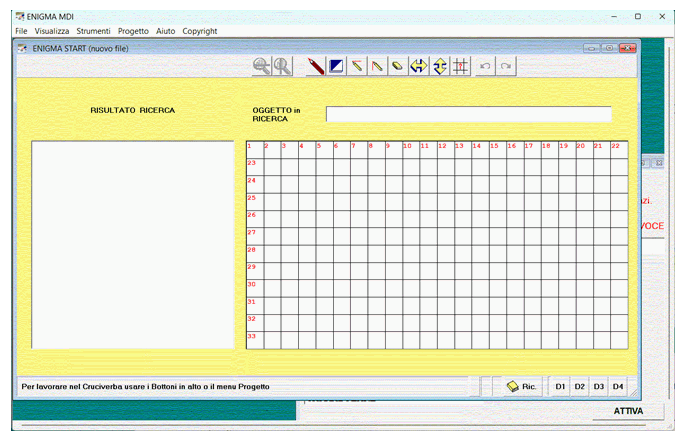Select the red pencil tool
The image size is (687, 445).
(315, 66)
